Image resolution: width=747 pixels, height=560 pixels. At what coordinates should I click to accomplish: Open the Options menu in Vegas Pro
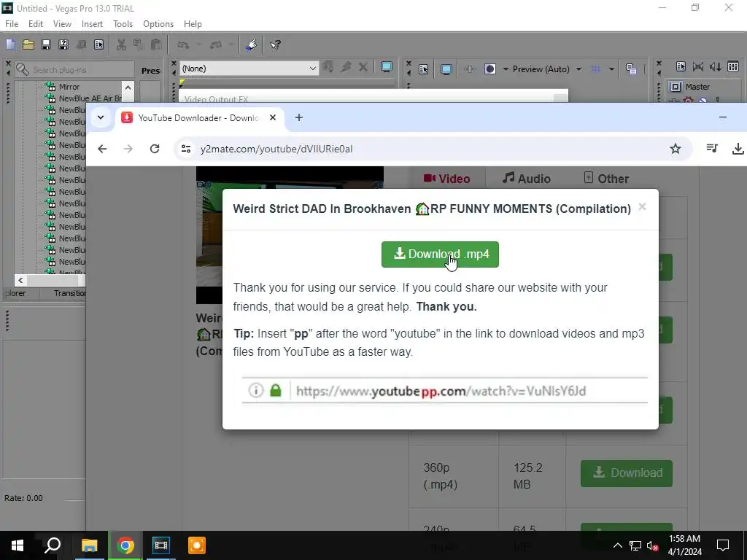[158, 24]
